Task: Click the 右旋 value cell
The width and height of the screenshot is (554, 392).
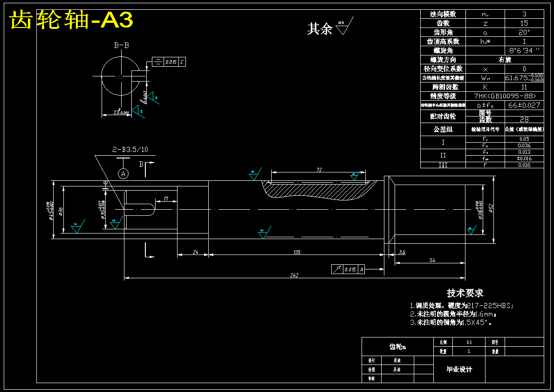Action: tap(505, 60)
